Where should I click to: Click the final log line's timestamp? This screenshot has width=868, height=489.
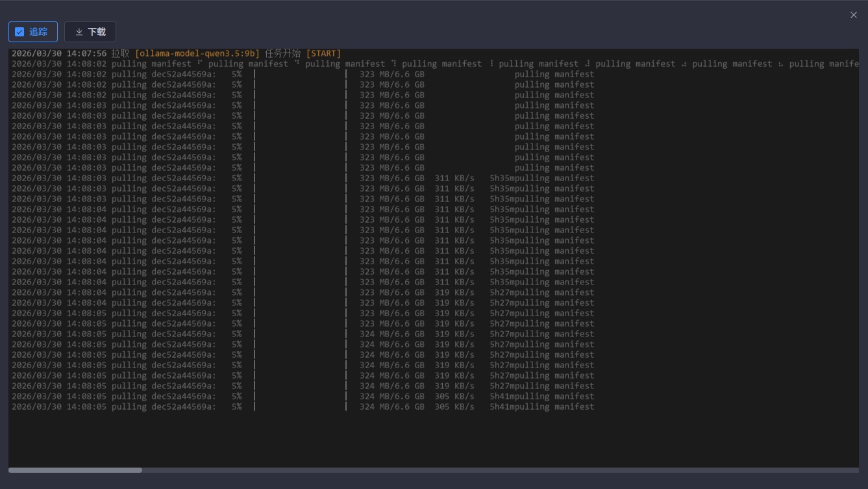coord(59,407)
